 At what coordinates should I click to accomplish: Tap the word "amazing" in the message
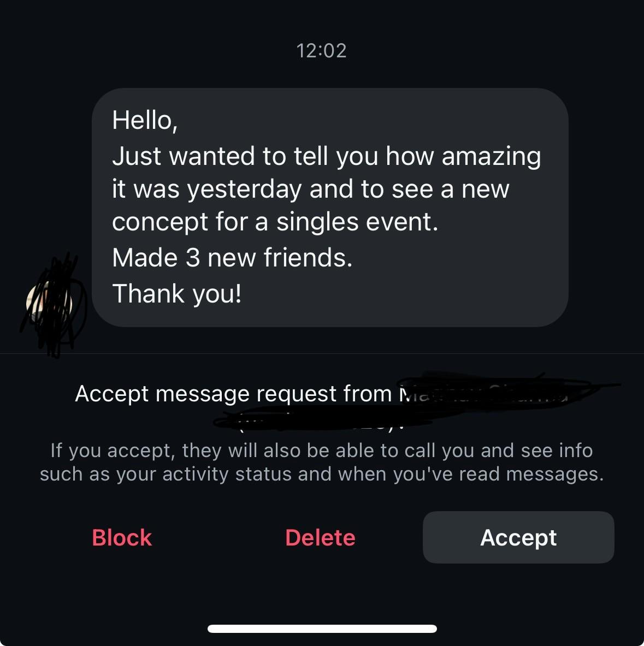pos(491,156)
